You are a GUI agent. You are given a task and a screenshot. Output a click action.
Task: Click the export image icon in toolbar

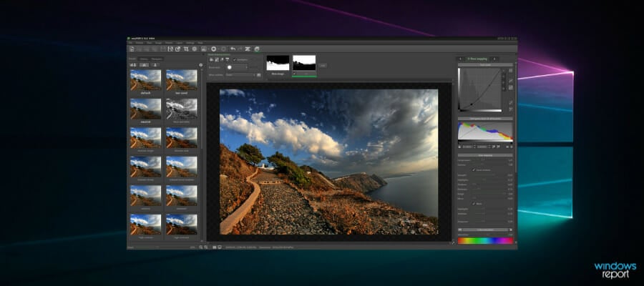pyautogui.click(x=177, y=49)
